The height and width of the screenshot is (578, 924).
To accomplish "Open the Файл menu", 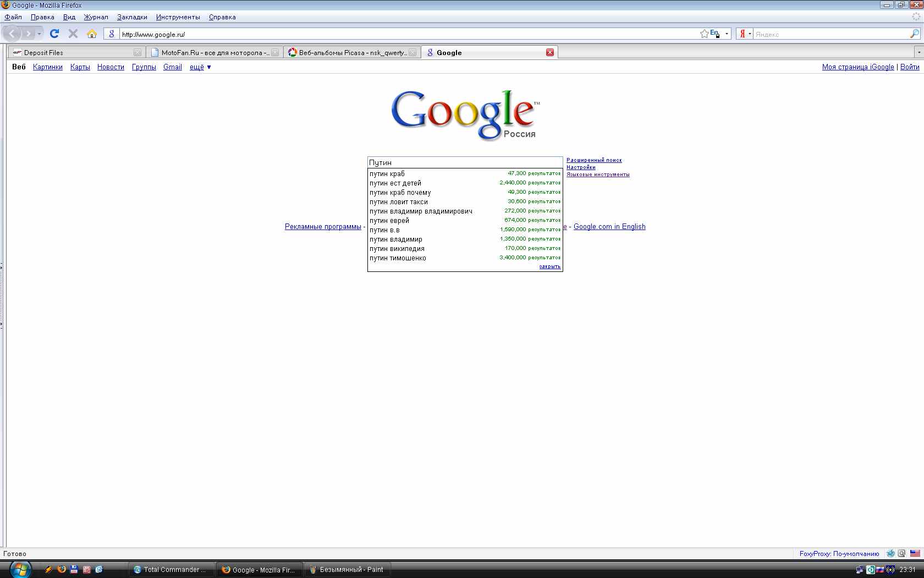I will [13, 17].
